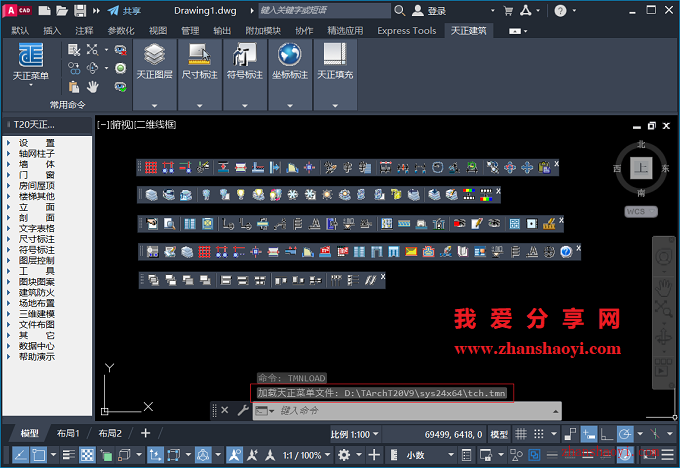
Task: Switch to the 默认 ribbon tab
Action: (x=20, y=30)
